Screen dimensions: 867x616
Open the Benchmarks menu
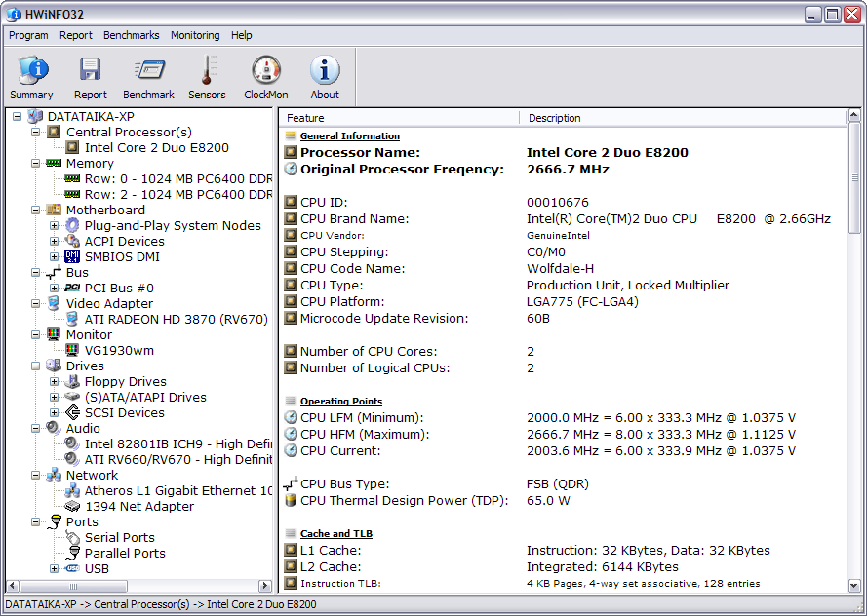(131, 35)
